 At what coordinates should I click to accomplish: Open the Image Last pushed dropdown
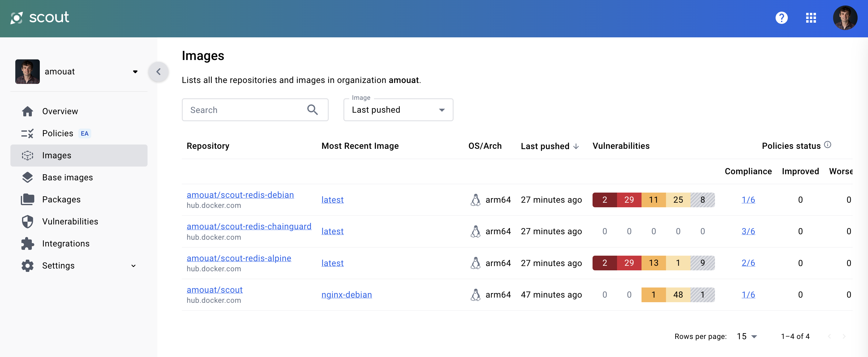(x=398, y=110)
